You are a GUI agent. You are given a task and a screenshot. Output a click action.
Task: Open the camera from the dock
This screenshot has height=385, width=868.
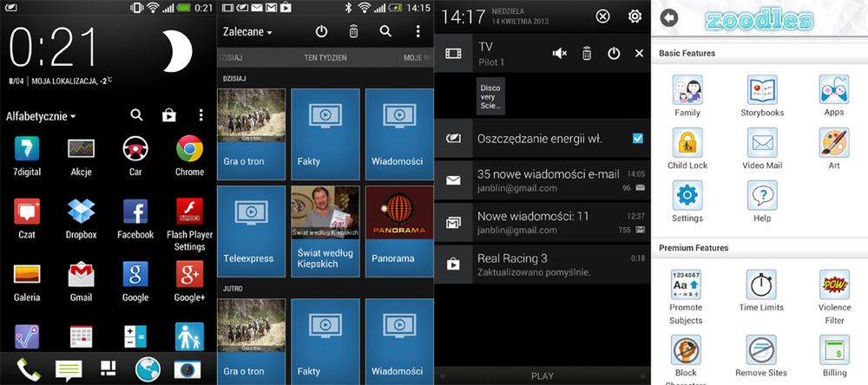(x=187, y=369)
